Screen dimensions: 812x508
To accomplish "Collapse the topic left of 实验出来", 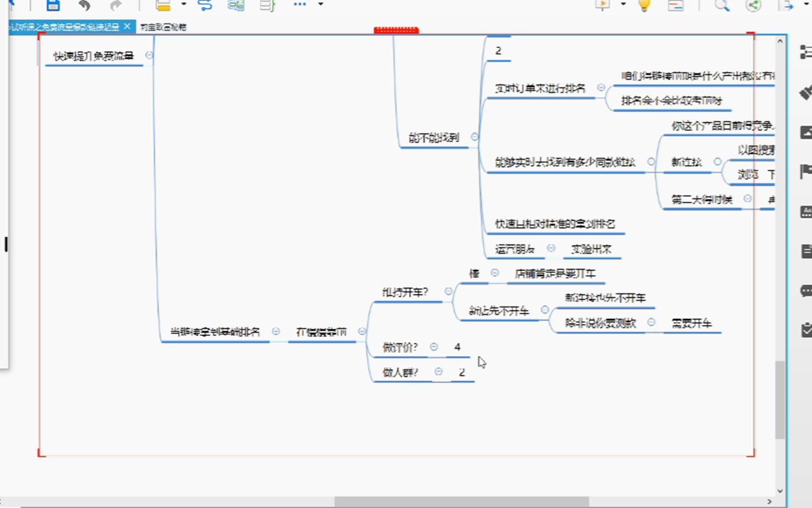I will pyautogui.click(x=551, y=248).
